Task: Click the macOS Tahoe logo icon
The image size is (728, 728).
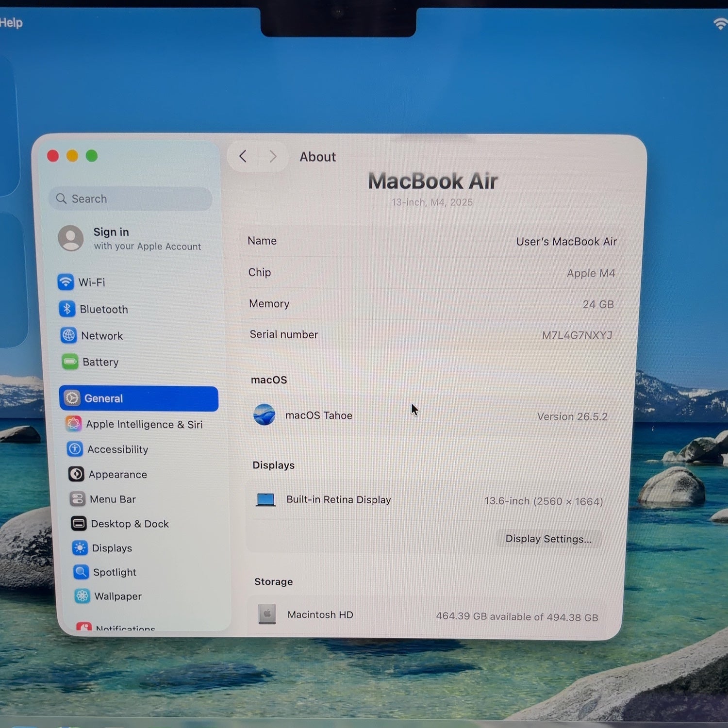Action: [265, 415]
